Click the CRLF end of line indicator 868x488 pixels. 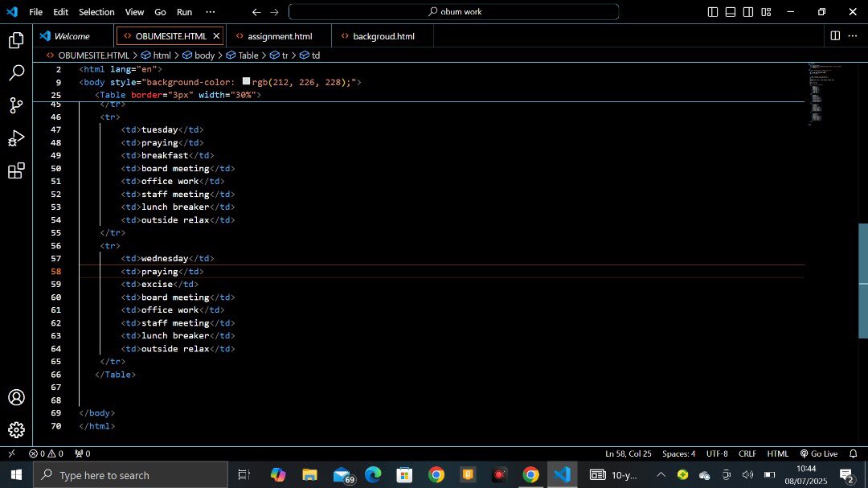[747, 453]
